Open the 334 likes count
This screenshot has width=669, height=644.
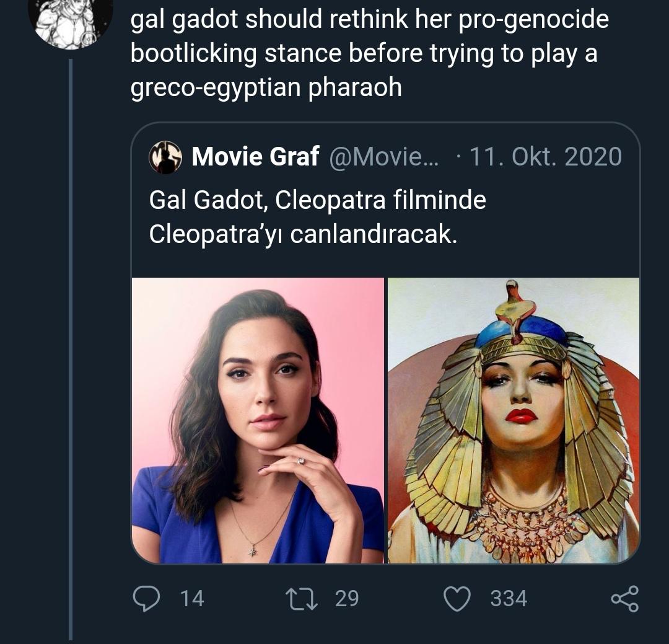[x=509, y=598]
